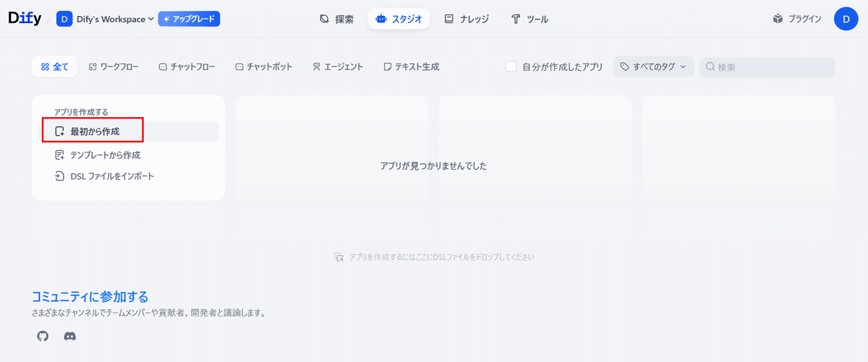Click the tools hammer icon

tap(516, 20)
